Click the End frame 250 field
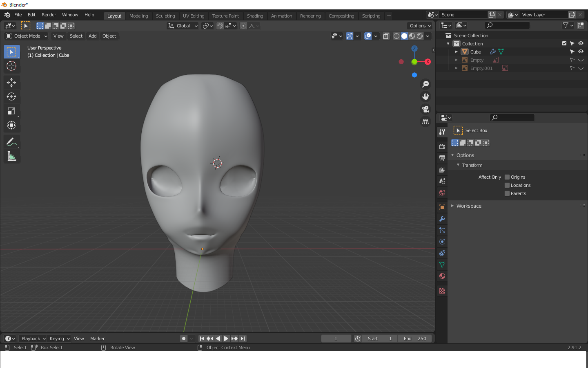588x368 pixels. point(415,339)
